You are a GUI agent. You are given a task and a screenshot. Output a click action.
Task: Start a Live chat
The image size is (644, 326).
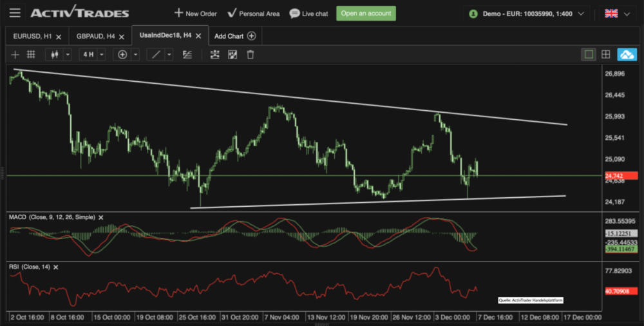point(308,14)
